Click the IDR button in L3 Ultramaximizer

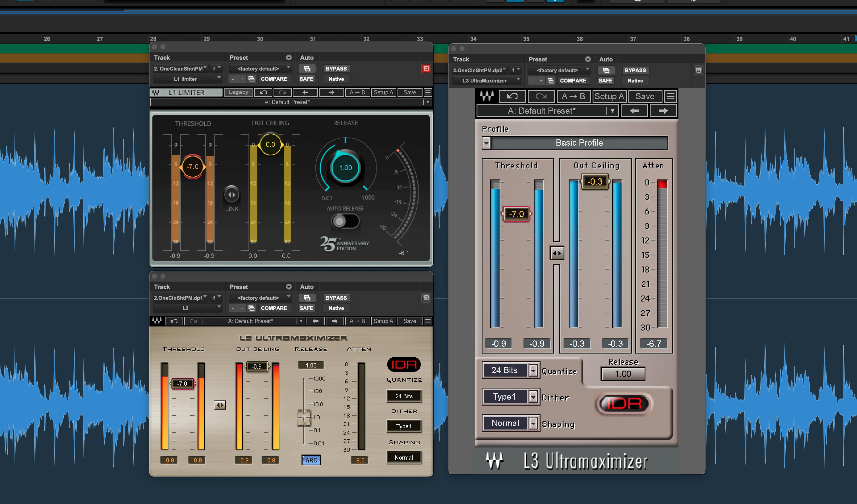click(x=624, y=404)
